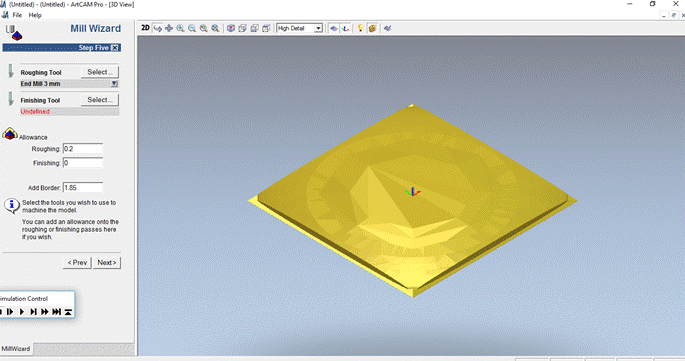The image size is (685, 361).
Task: Step simulation to next move
Action: [33, 312]
